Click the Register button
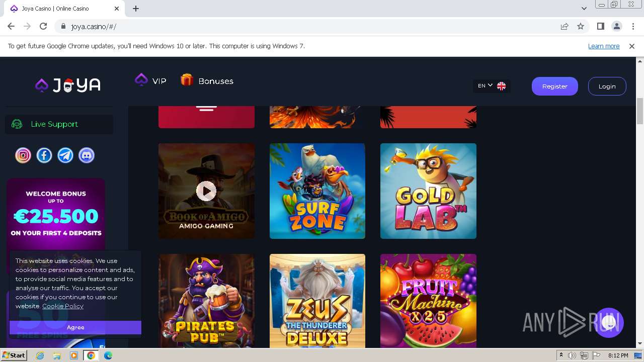 pyautogui.click(x=555, y=86)
